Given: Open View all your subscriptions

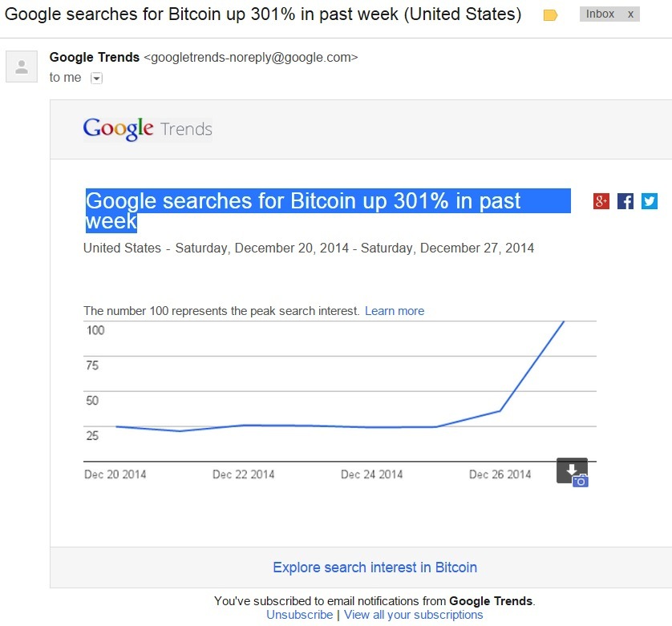Looking at the screenshot, I should tap(413, 615).
